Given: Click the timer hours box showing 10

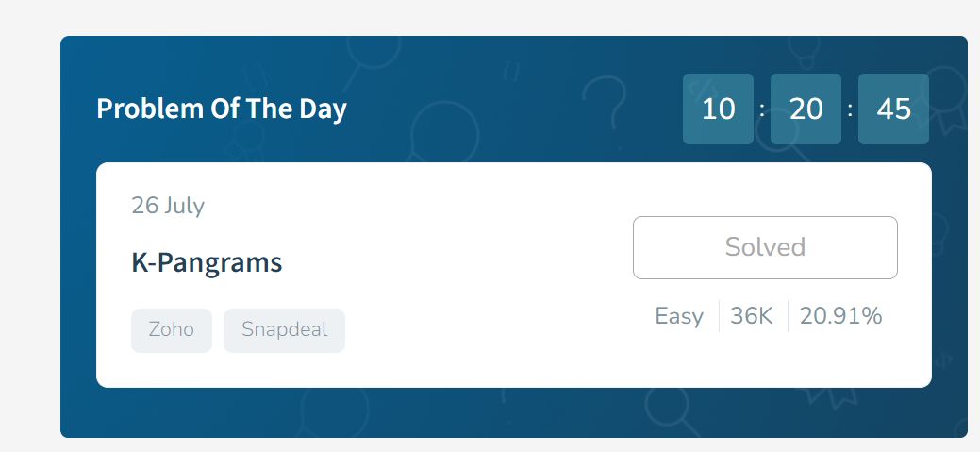Looking at the screenshot, I should [718, 109].
